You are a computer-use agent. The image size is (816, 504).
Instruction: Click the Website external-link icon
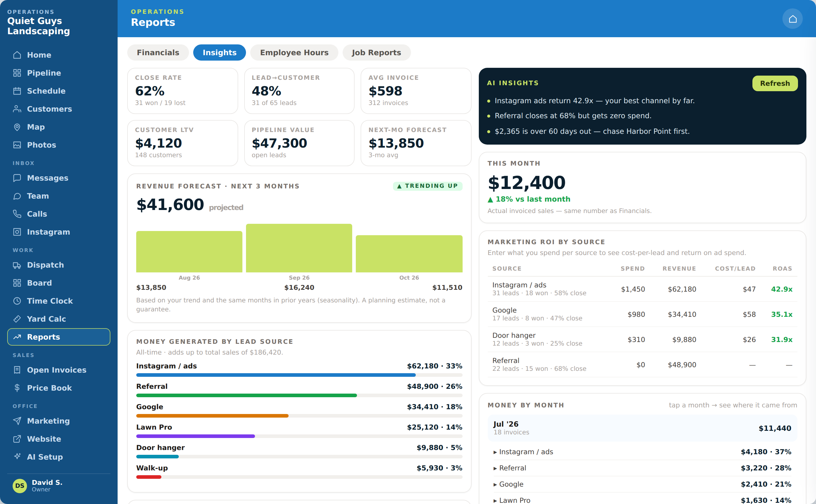coord(17,439)
